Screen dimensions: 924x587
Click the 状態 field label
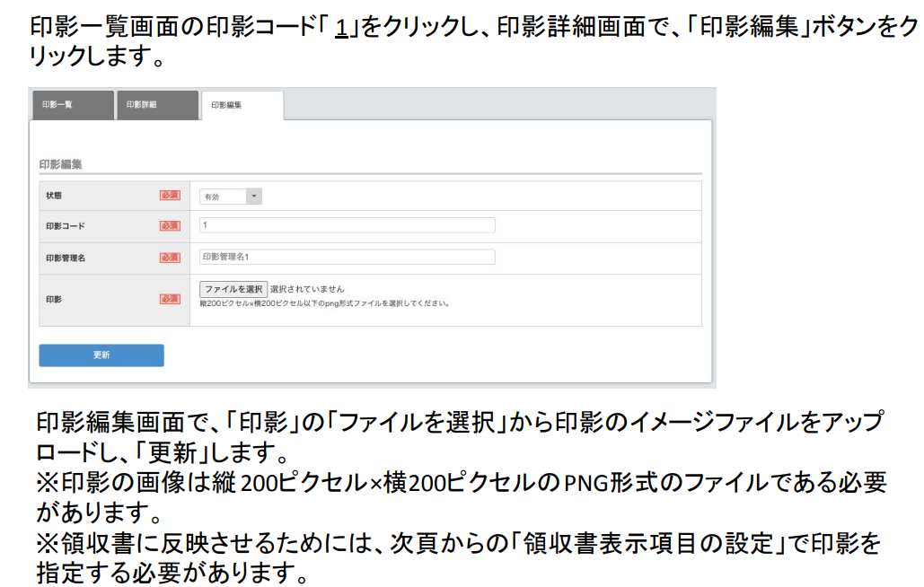click(54, 196)
